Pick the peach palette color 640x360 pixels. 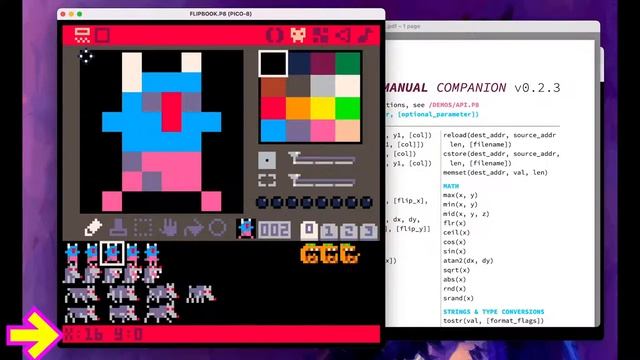point(348,131)
